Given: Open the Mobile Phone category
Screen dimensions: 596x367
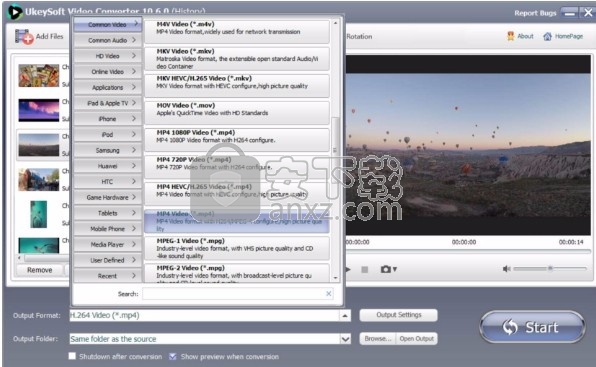Looking at the screenshot, I should pyautogui.click(x=108, y=229).
